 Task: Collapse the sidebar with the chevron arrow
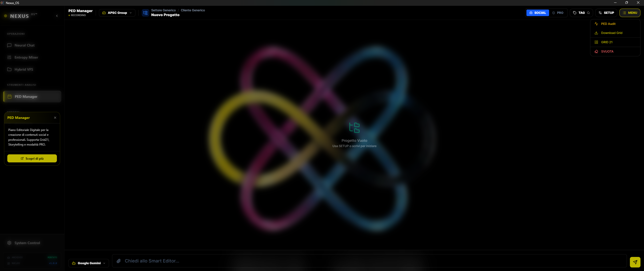(57, 16)
